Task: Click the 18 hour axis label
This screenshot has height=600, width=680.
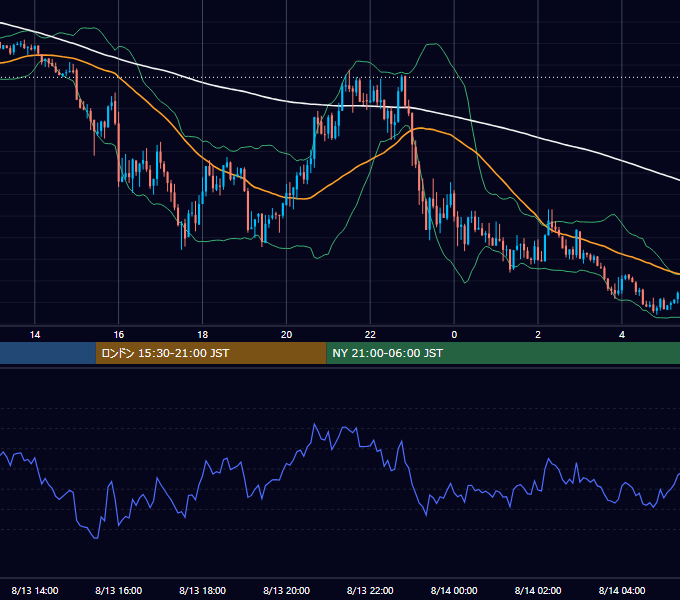Action: [203, 335]
